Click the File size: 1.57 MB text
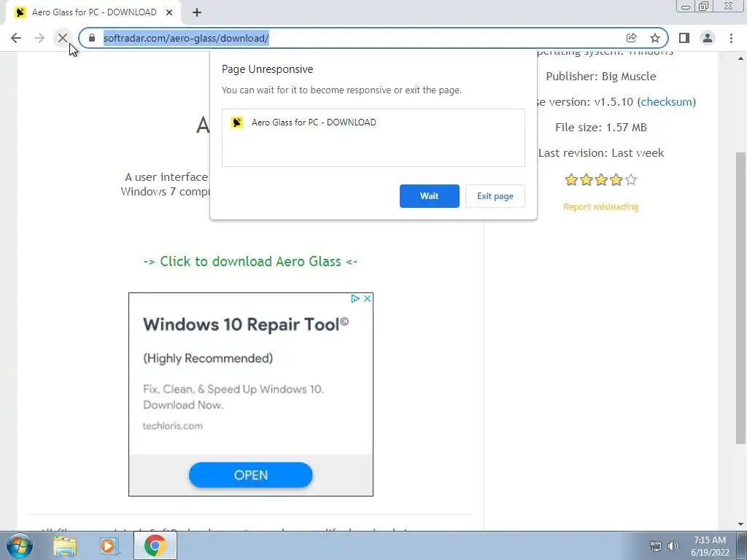 tap(601, 127)
